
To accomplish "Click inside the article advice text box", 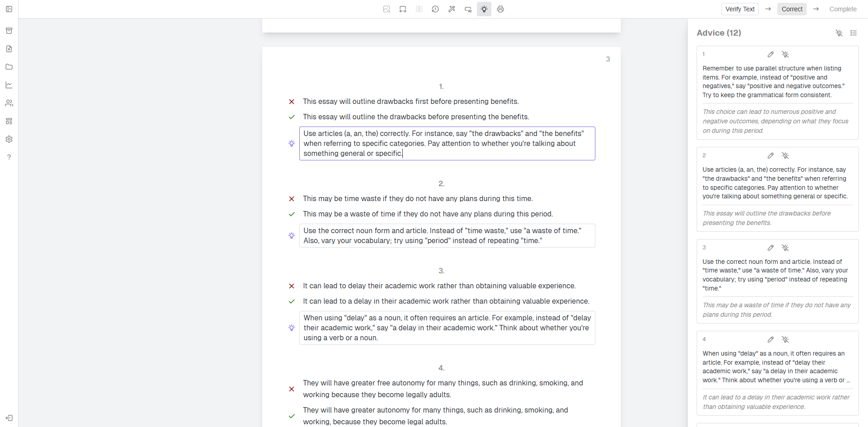I will pos(447,143).
